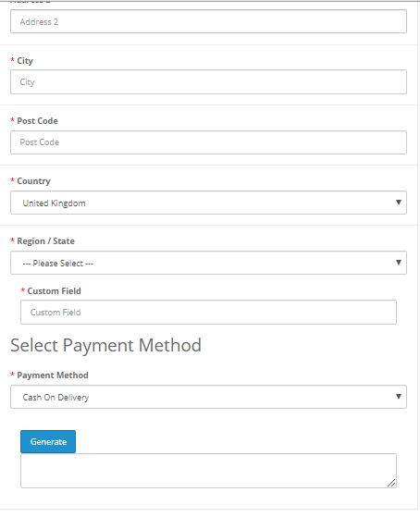The height and width of the screenshot is (529, 420).
Task: Click the textarea resize handle corner
Action: click(391, 483)
